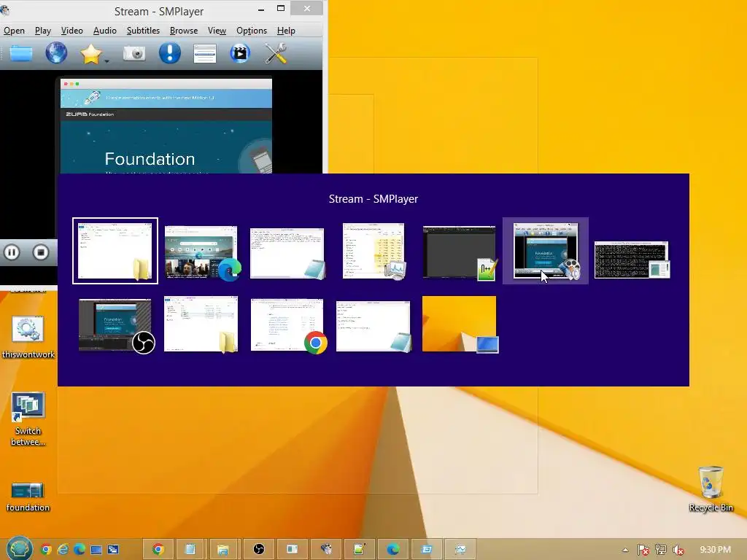Viewport: 747px width, 560px height.
Task: Click show desktop quick launch icon
Action: coord(96,550)
